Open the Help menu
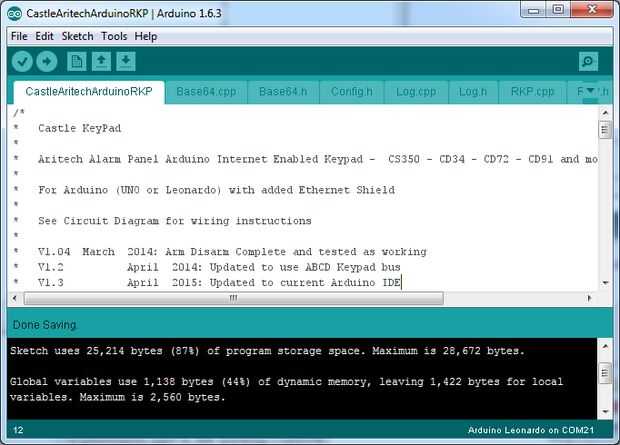Viewport: 620px width, 445px height. tap(146, 36)
